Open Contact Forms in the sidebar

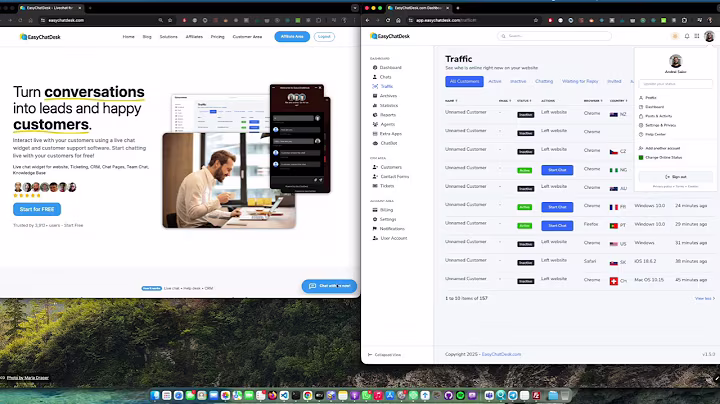[x=391, y=176]
